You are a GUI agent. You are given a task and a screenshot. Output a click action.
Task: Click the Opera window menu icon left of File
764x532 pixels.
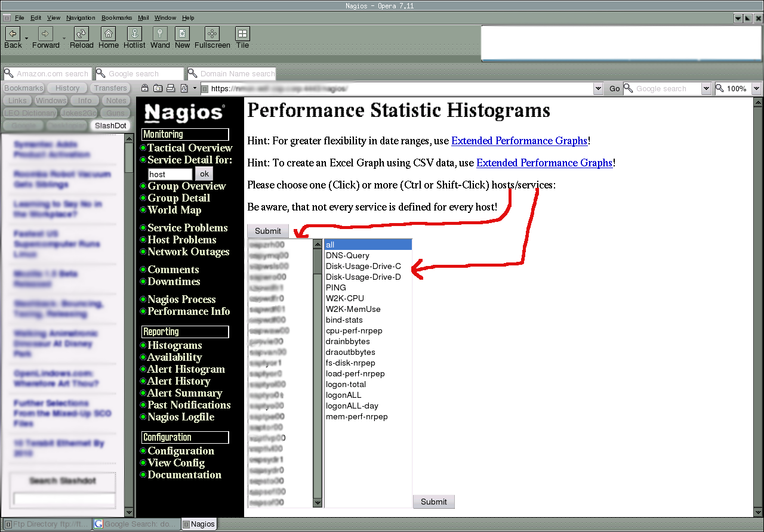[7, 18]
